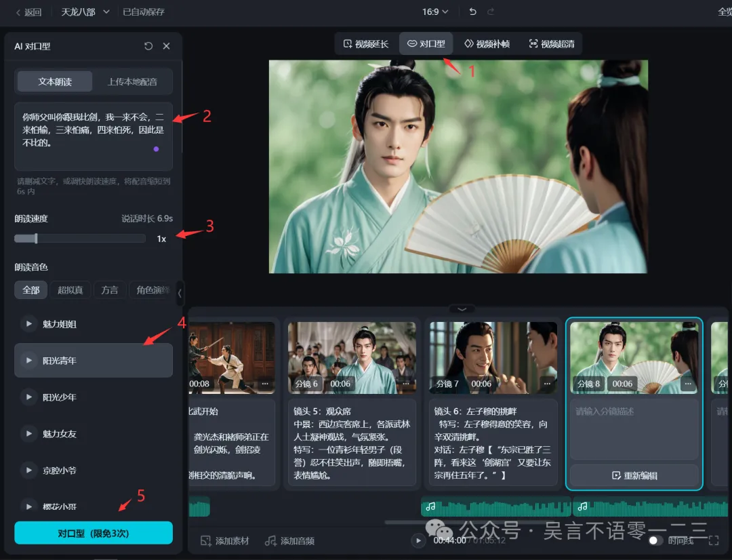The height and width of the screenshot is (560, 732).
Task: Reset the AI 对口型 panel
Action: [x=148, y=46]
